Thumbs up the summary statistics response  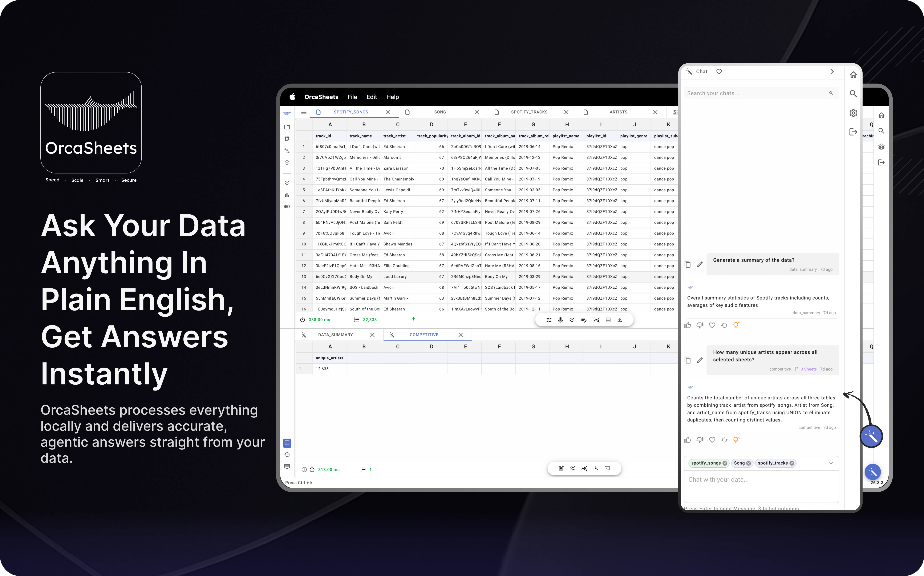688,325
